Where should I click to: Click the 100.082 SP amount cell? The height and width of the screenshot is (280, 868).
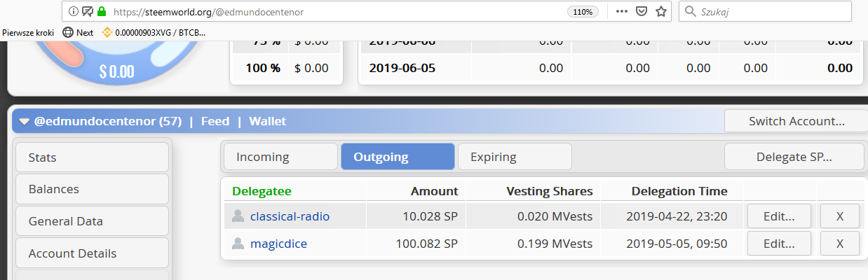pyautogui.click(x=427, y=244)
